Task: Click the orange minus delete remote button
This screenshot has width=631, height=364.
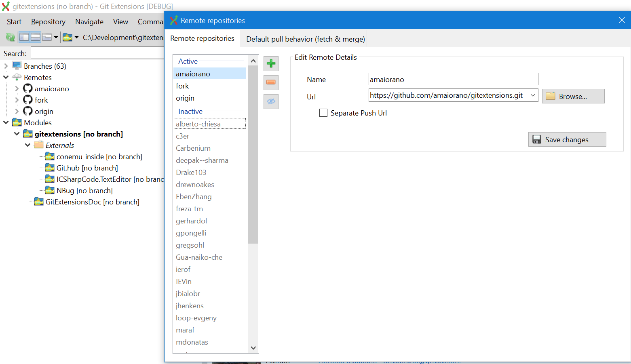Action: tap(271, 82)
